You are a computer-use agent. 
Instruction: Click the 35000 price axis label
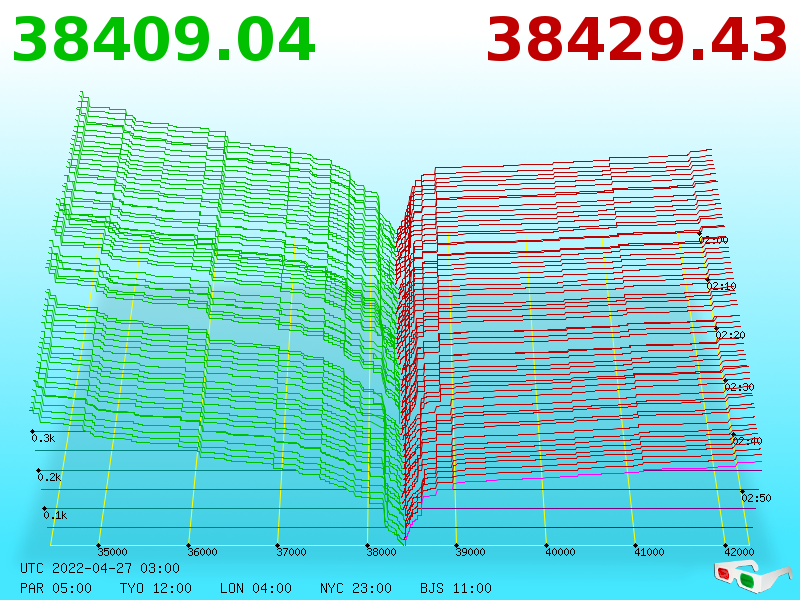click(x=112, y=552)
